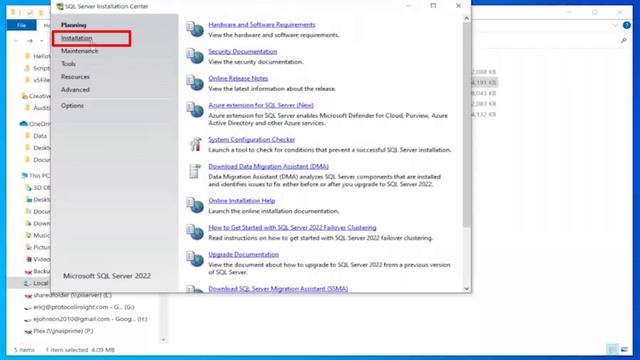Switch File Explorer to large icons view
The height and width of the screenshot is (360, 640).
pyautogui.click(x=624, y=349)
